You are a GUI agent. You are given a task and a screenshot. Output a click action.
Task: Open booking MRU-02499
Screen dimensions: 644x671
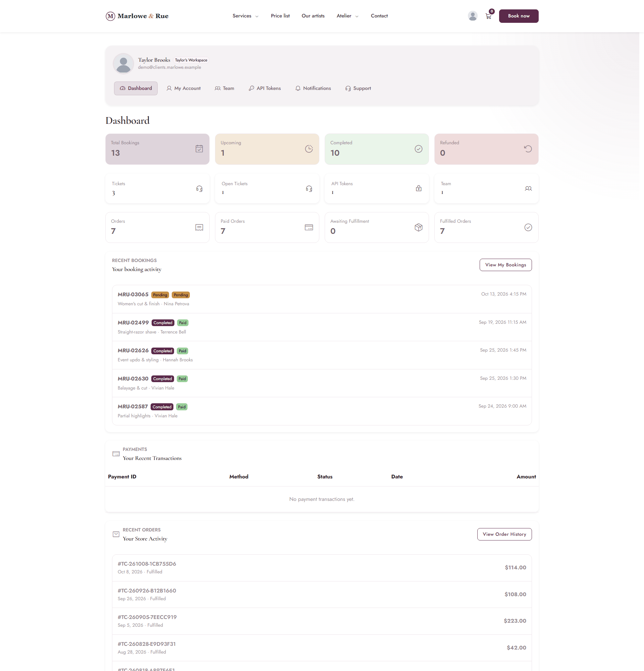322,327
